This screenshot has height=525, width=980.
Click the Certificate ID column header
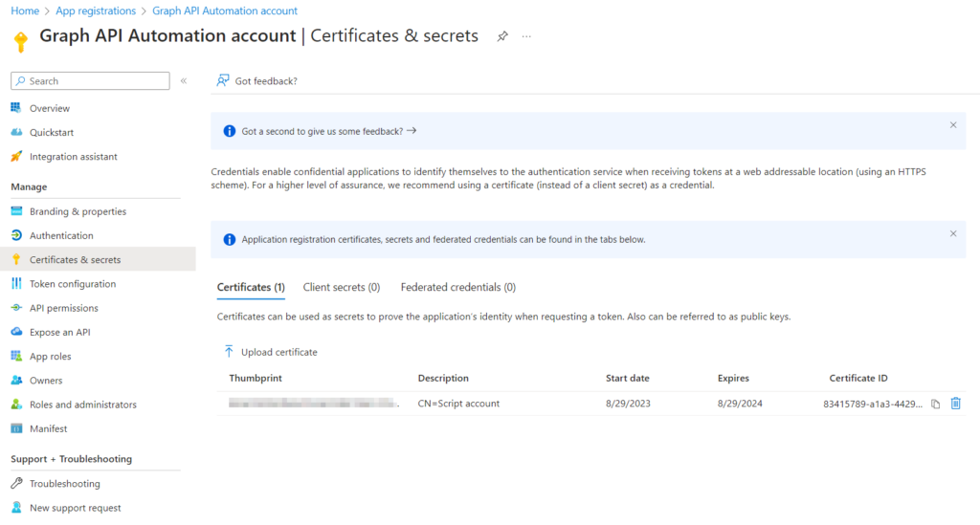click(x=858, y=379)
